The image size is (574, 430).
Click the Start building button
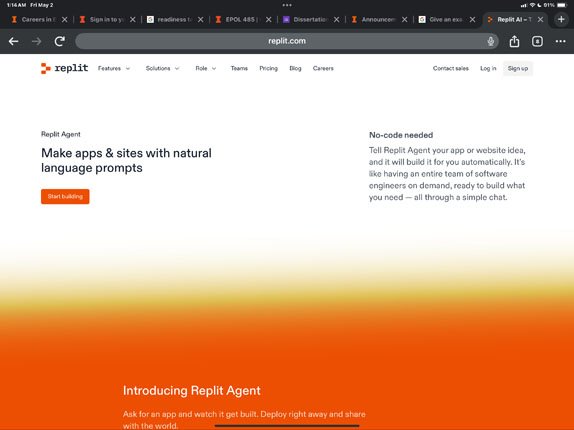click(65, 197)
